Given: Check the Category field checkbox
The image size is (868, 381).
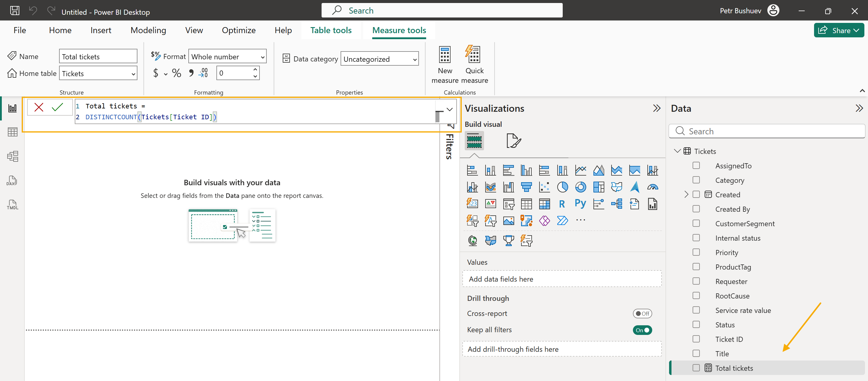Looking at the screenshot, I should 696,180.
